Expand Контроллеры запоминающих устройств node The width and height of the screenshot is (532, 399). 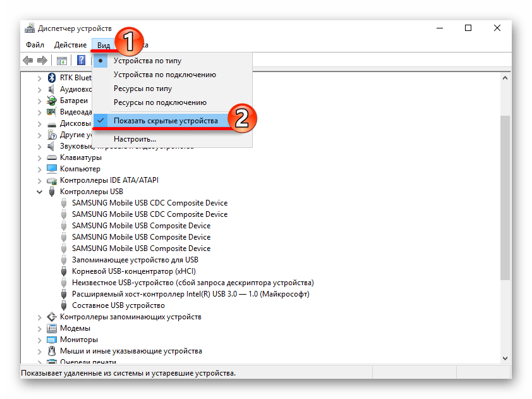click(x=39, y=317)
